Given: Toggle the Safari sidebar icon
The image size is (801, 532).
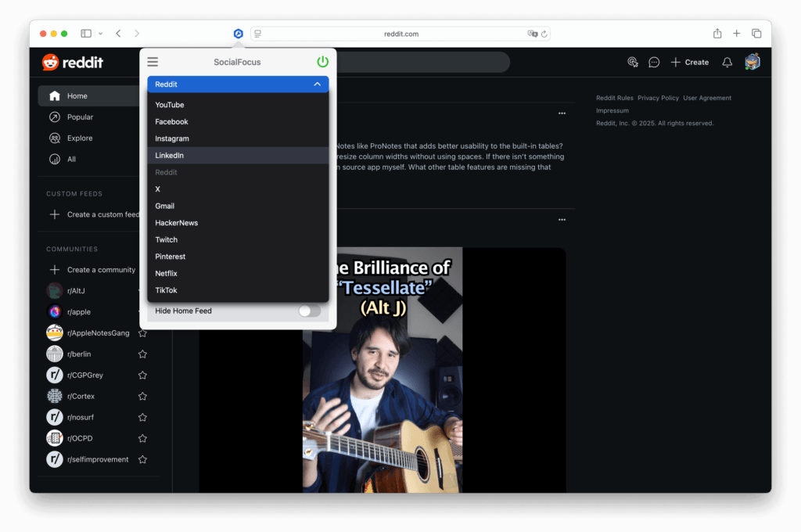Looking at the screenshot, I should [x=86, y=34].
